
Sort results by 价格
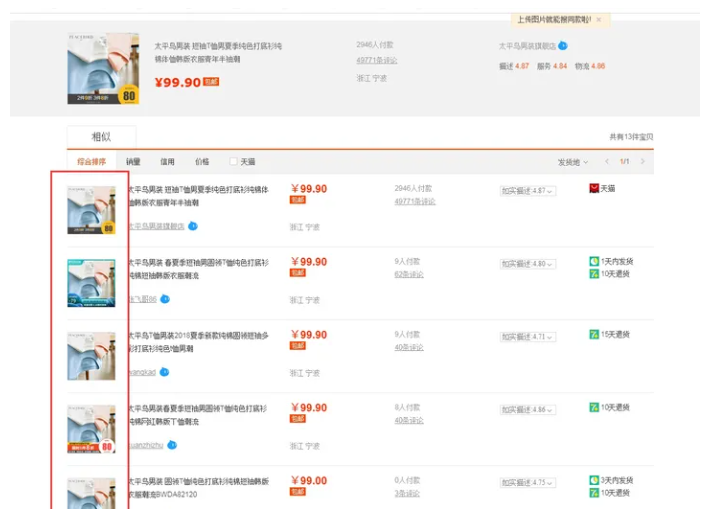point(202,161)
